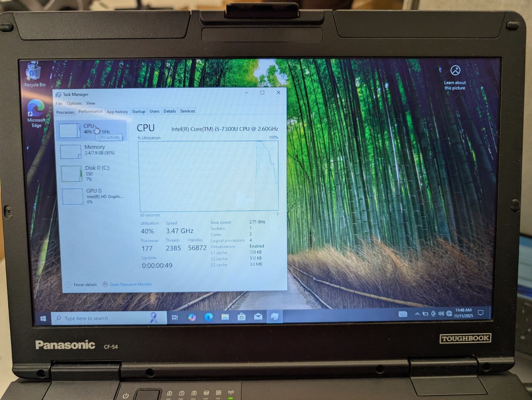
Task: Open the File menu in Task Manager
Action: [59, 103]
